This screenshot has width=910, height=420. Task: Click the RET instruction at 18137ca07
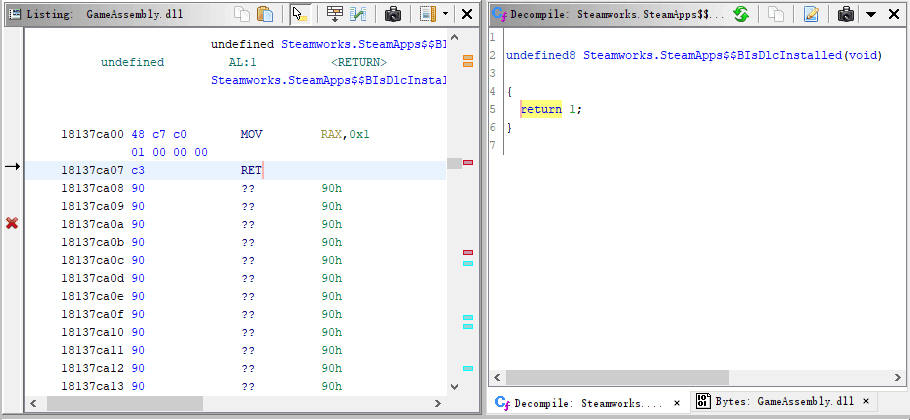click(251, 170)
